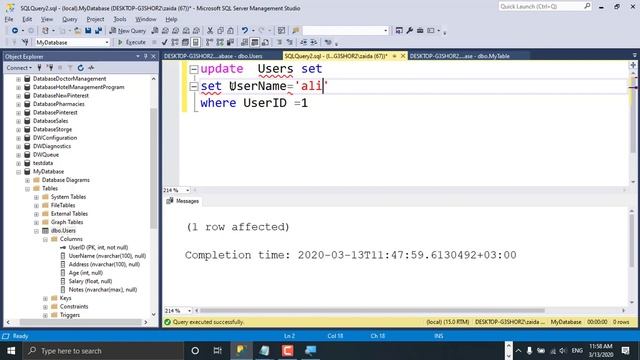The height and width of the screenshot is (360, 640).
Task: Open the editor zoom 214% dropdown
Action: 187,190
